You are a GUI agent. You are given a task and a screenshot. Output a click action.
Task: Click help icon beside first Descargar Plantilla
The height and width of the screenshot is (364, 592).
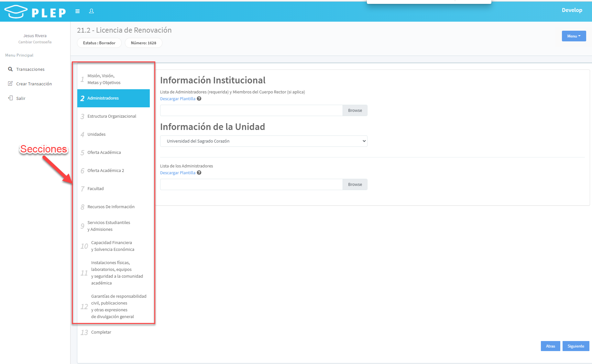[199, 99]
